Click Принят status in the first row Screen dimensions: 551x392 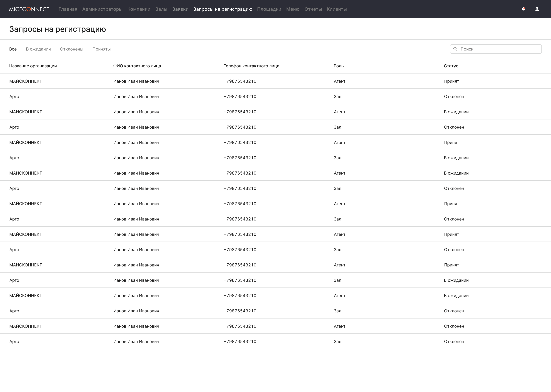451,81
